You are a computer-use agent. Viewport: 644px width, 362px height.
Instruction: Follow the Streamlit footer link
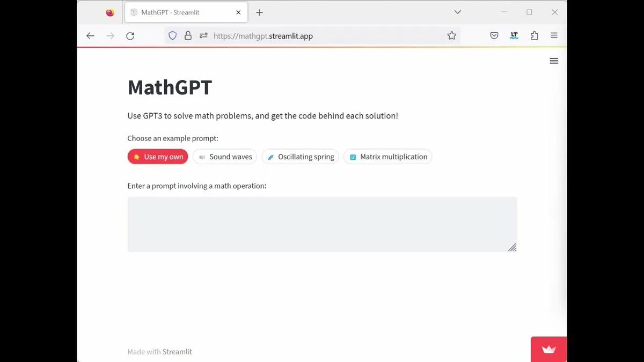coord(177,352)
